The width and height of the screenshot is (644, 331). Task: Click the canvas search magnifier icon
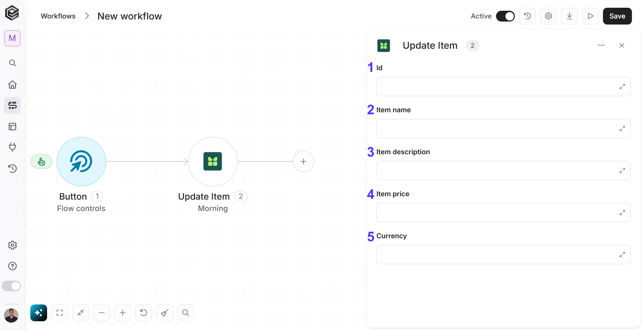(186, 313)
